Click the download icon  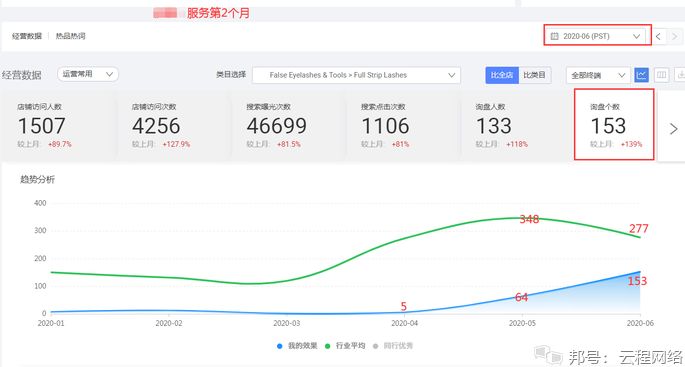(680, 75)
